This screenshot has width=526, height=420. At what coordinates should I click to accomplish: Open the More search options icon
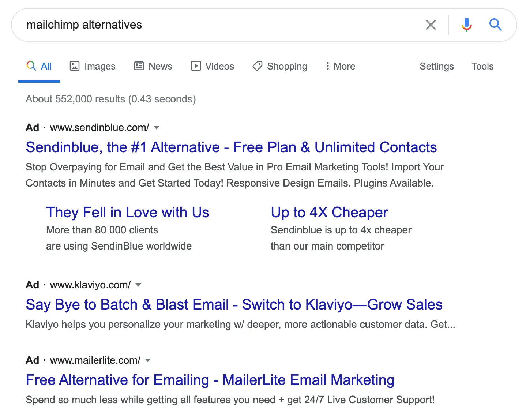pyautogui.click(x=328, y=66)
